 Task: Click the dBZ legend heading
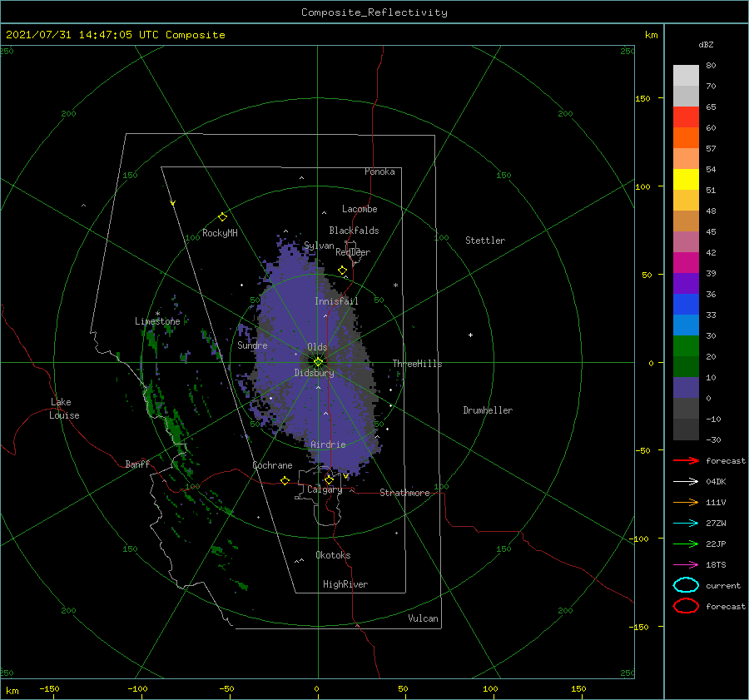point(706,44)
